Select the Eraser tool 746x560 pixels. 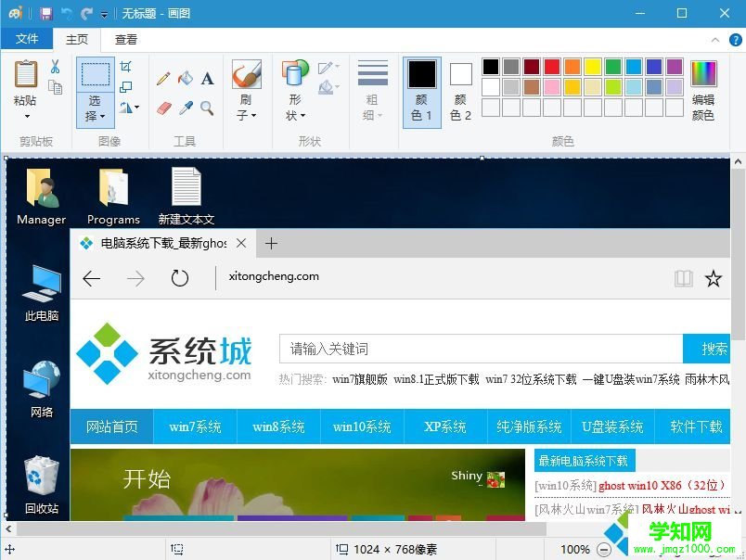[x=164, y=108]
